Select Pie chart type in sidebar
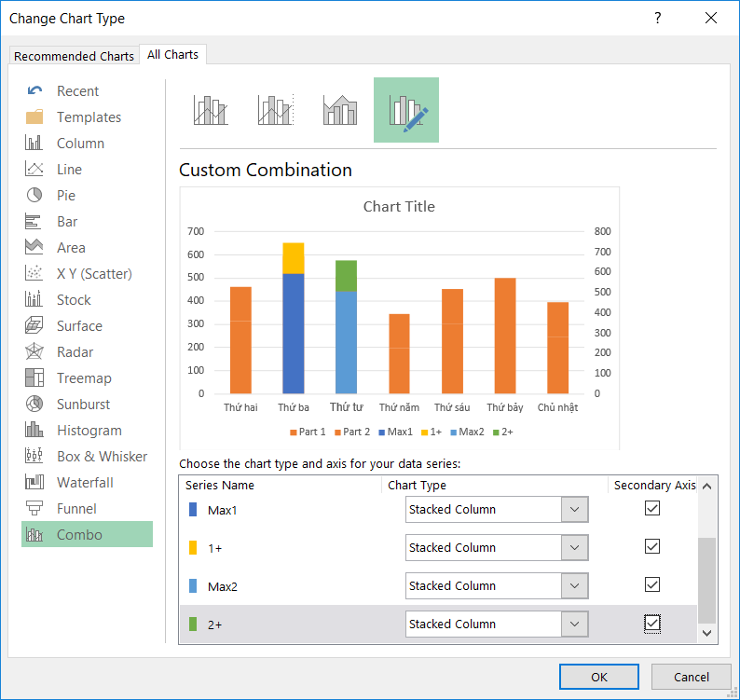 tap(65, 196)
